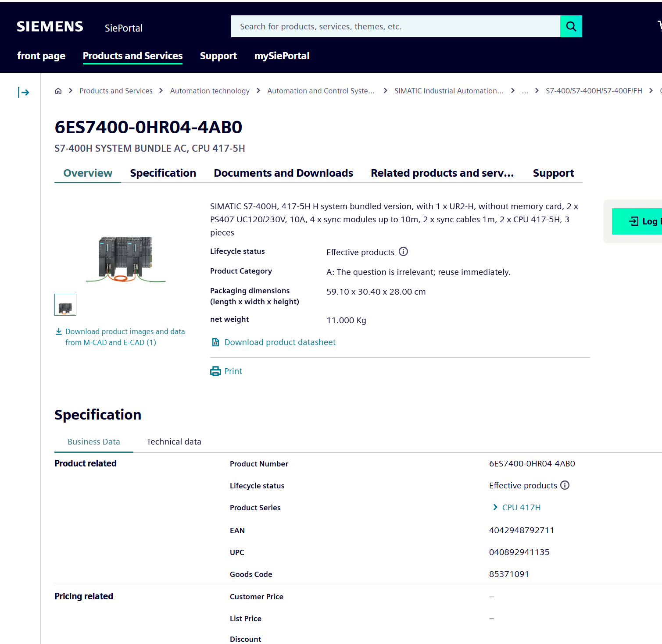The width and height of the screenshot is (662, 644).
Task: Open Products and Services main menu
Action: 132,56
